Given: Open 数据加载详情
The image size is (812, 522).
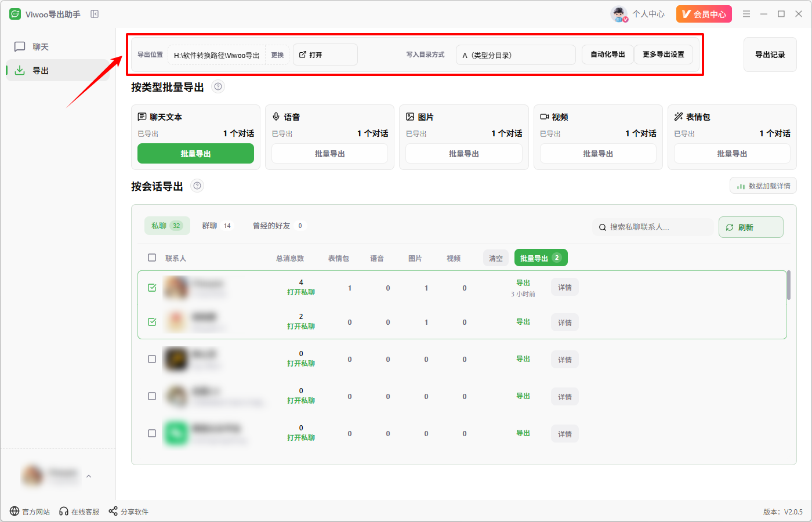Looking at the screenshot, I should (763, 186).
